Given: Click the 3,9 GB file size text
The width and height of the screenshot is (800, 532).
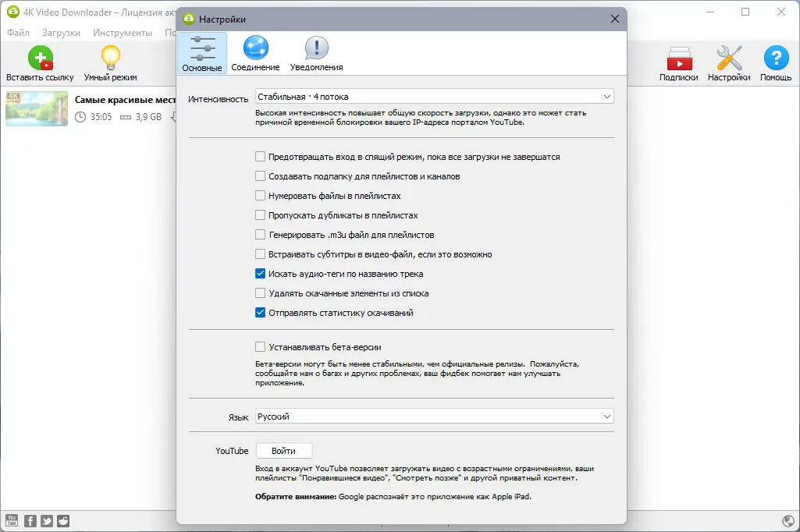Looking at the screenshot, I should (x=148, y=117).
